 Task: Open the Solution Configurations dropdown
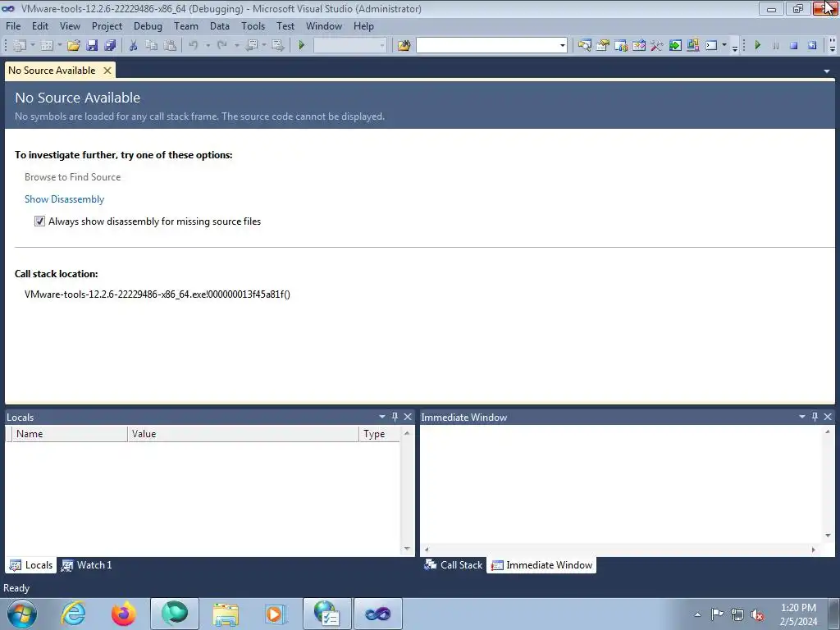tap(382, 46)
